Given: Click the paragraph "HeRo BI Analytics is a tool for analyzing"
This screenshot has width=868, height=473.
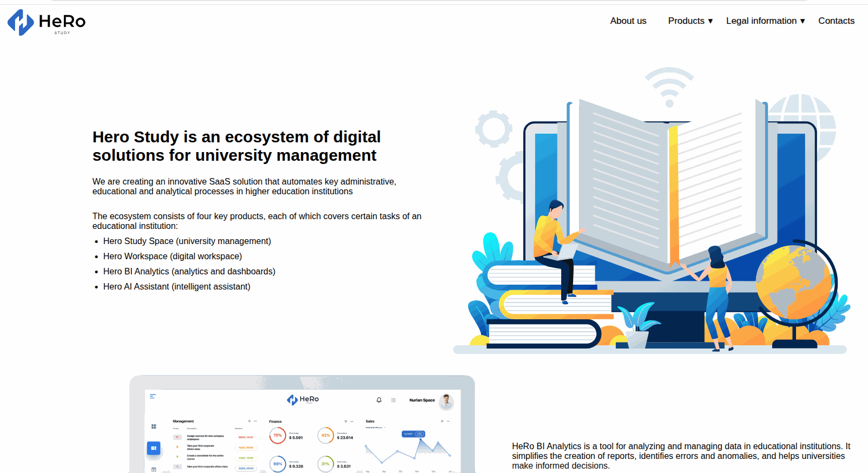Looking at the screenshot, I should (x=681, y=456).
